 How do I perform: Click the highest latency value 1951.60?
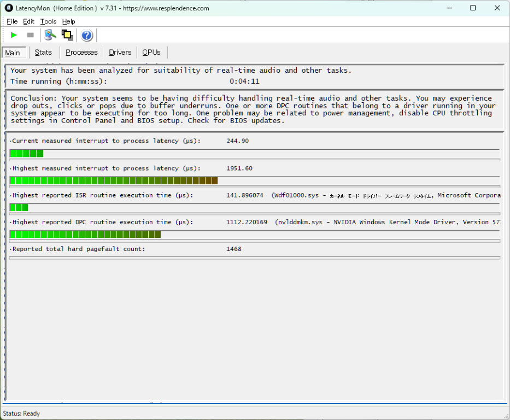[239, 168]
